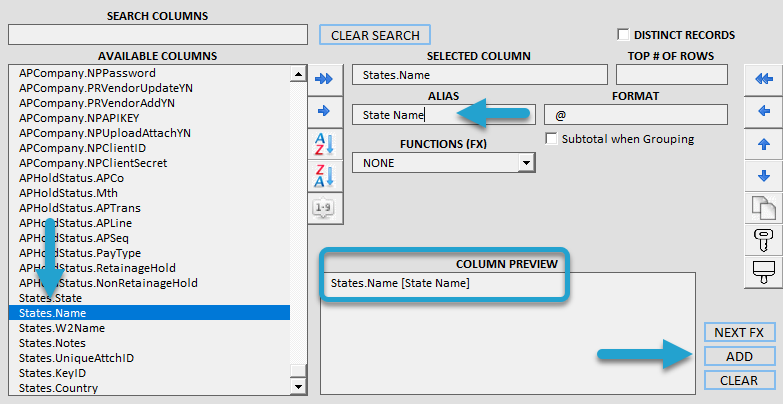Click the available columns scroll up arrow
This screenshot has height=404, width=783.
tap(298, 74)
